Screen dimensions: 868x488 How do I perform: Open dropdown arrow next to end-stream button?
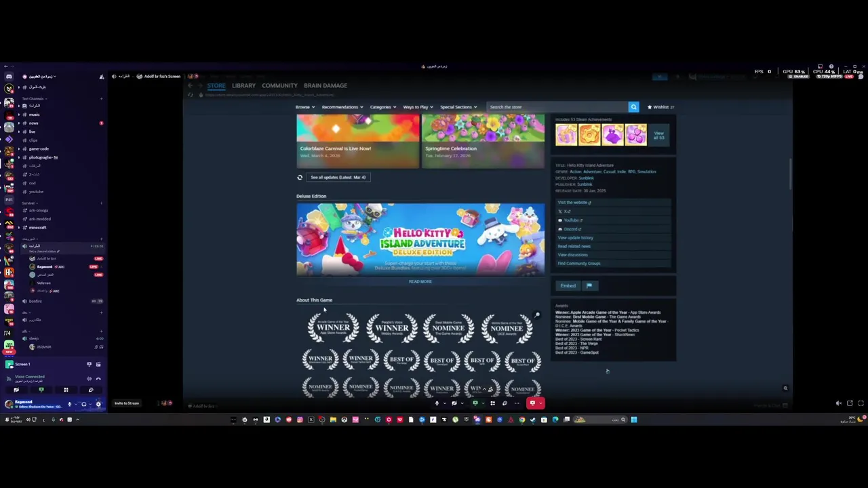point(540,403)
